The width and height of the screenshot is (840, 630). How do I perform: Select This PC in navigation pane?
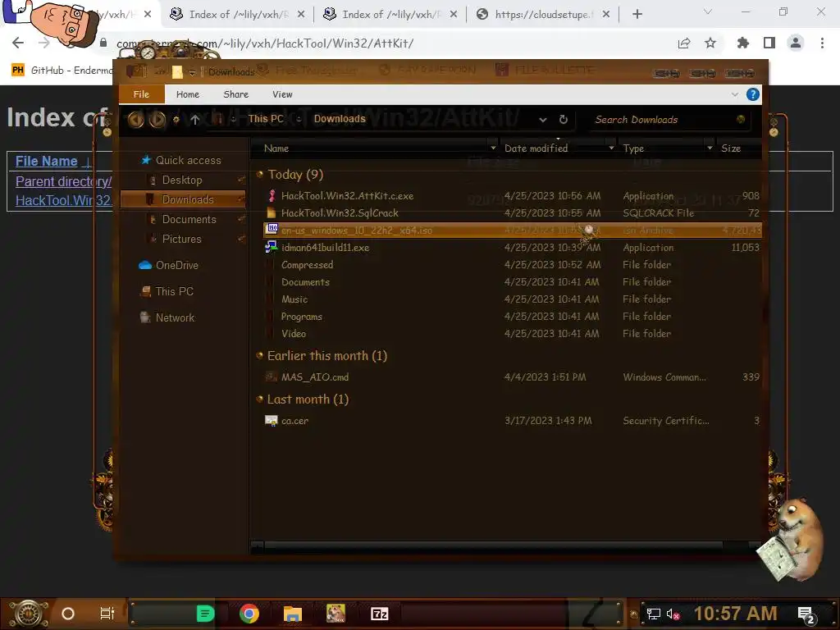[167, 291]
